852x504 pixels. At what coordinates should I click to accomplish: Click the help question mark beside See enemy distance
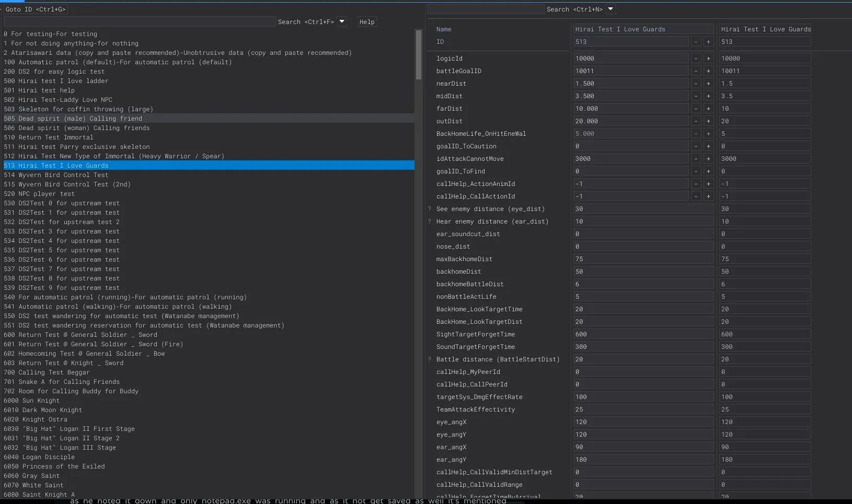pos(430,209)
